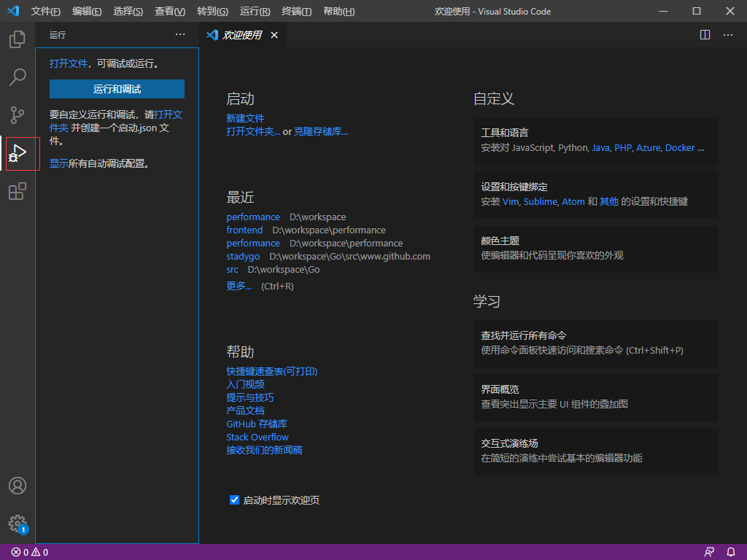The height and width of the screenshot is (560, 747).
Task: Click 其他 keymap link
Action: (x=609, y=201)
